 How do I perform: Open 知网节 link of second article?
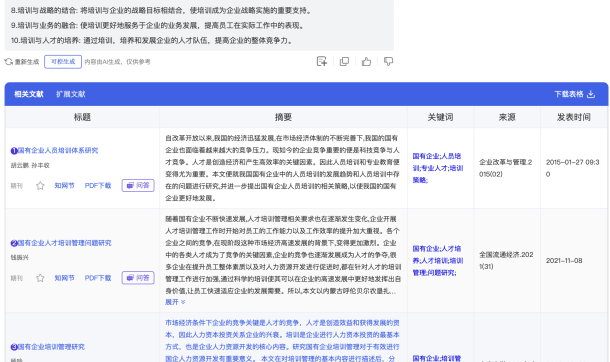coord(64,278)
